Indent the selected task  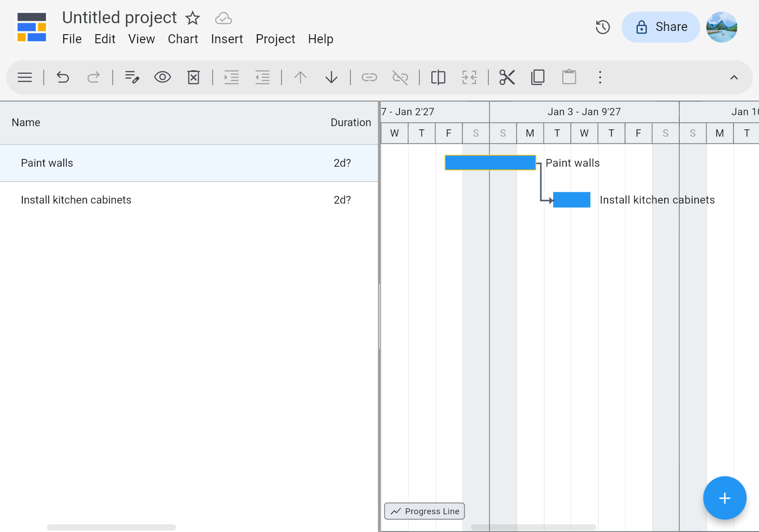point(231,77)
